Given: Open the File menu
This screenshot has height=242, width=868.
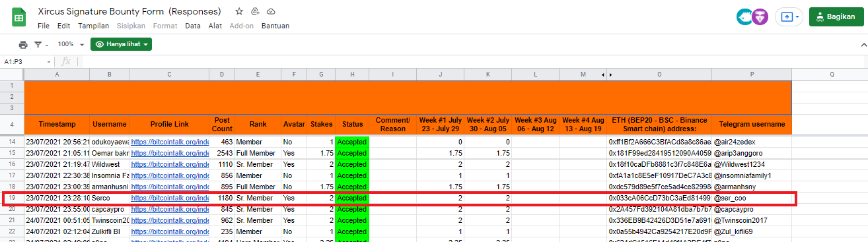Looking at the screenshot, I should click(44, 26).
